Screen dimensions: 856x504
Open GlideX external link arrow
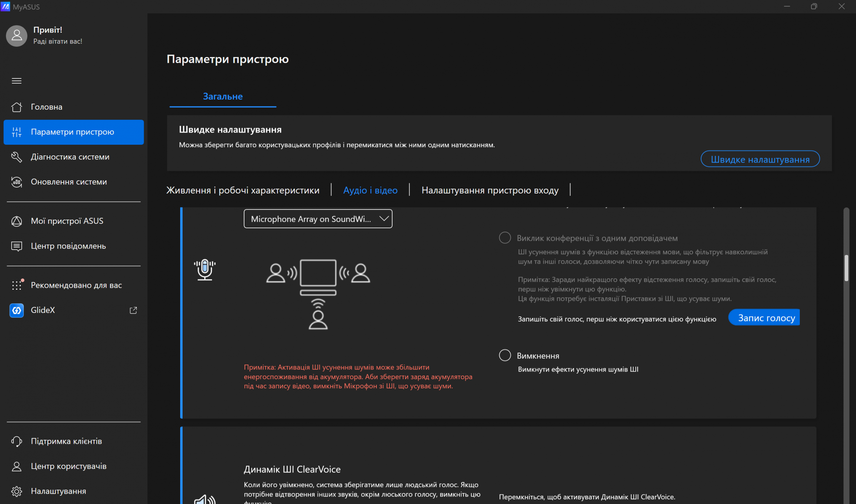pyautogui.click(x=133, y=310)
